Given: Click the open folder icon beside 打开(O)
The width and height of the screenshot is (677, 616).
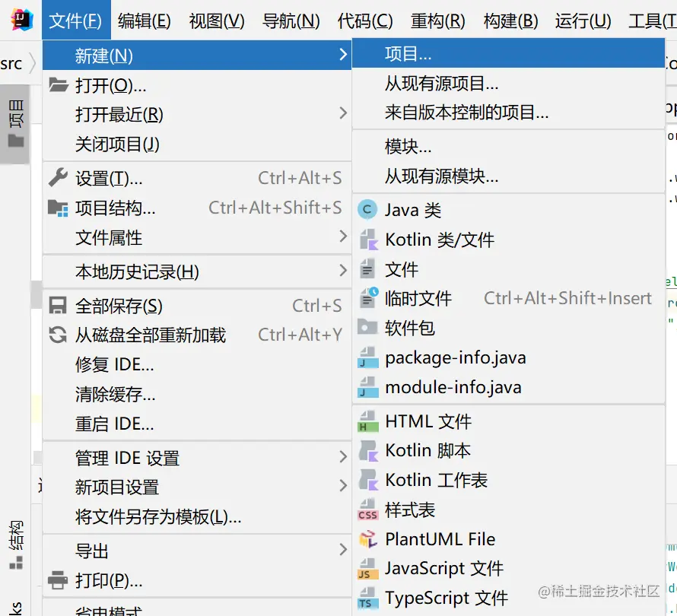Looking at the screenshot, I should (x=59, y=85).
